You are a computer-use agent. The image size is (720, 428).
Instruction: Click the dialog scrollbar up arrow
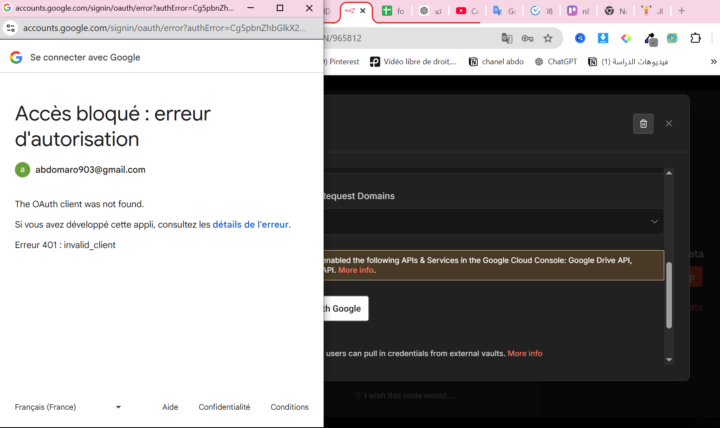click(x=669, y=173)
